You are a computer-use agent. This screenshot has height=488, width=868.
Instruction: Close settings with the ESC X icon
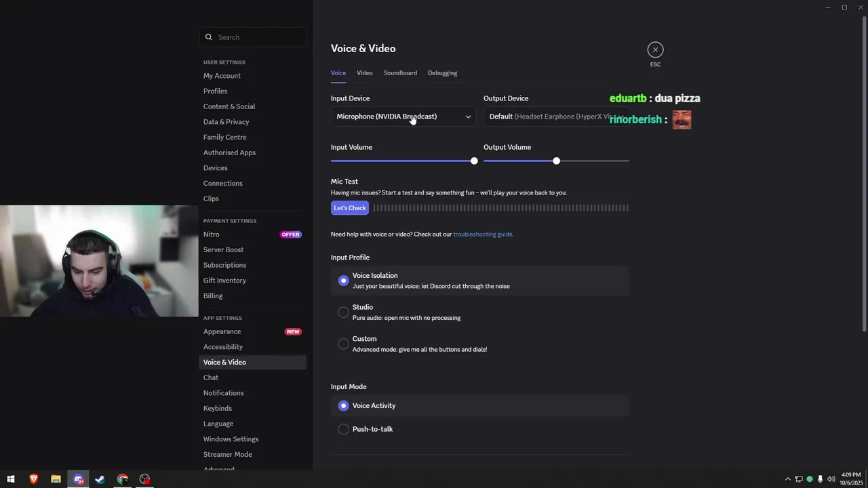655,49
